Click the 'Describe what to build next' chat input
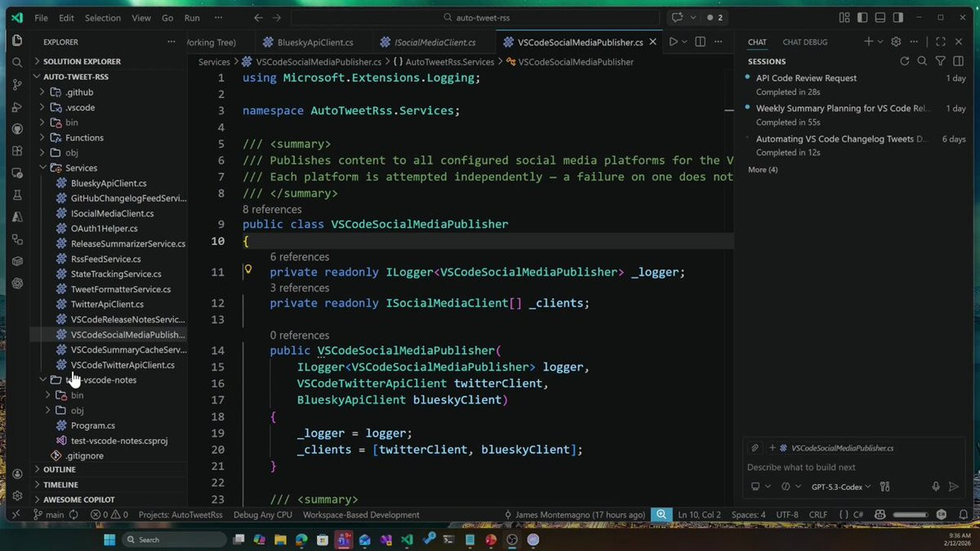Viewport: 980px width, 551px height. 853,467
